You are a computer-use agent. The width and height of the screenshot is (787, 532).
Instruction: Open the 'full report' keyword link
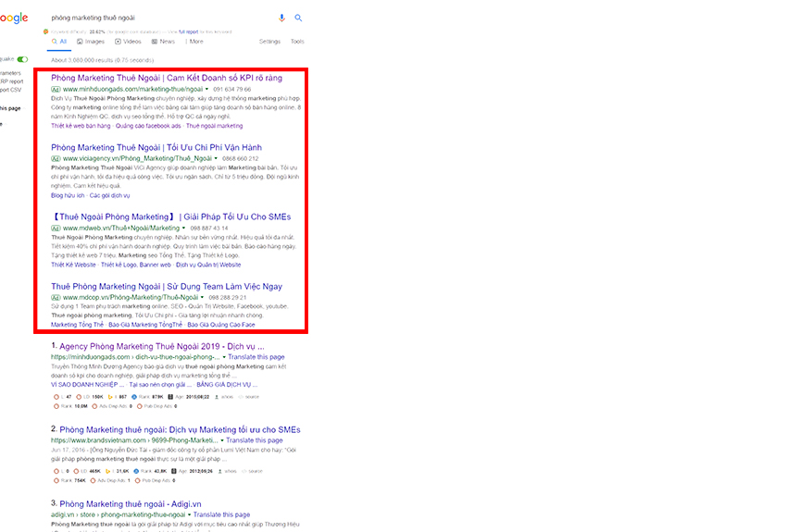(188, 31)
